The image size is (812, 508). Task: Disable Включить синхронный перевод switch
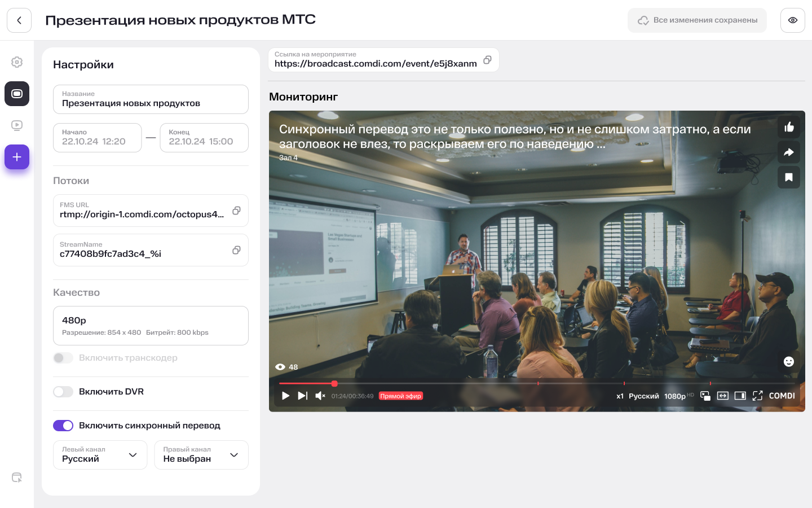(x=63, y=426)
